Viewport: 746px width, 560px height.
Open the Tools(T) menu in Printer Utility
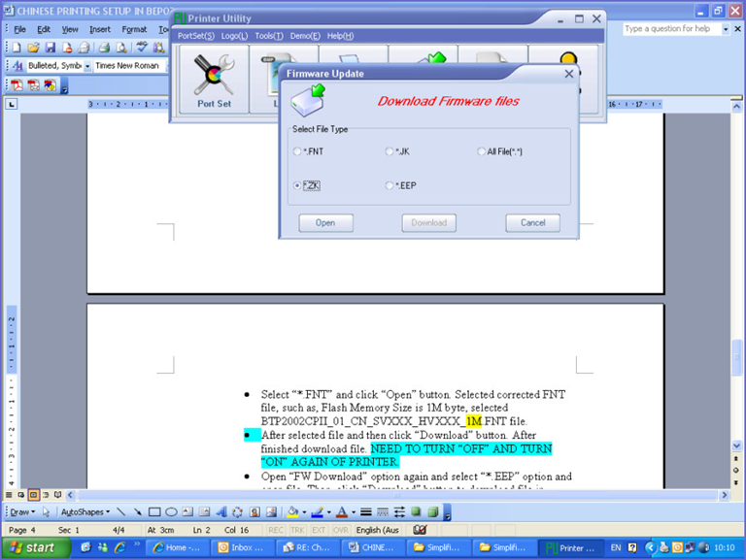(268, 36)
